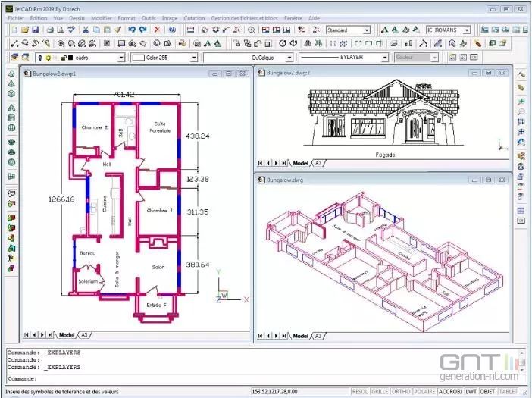The height and width of the screenshot is (398, 532).
Task: Click the Copy icon
Action: pyautogui.click(x=96, y=30)
